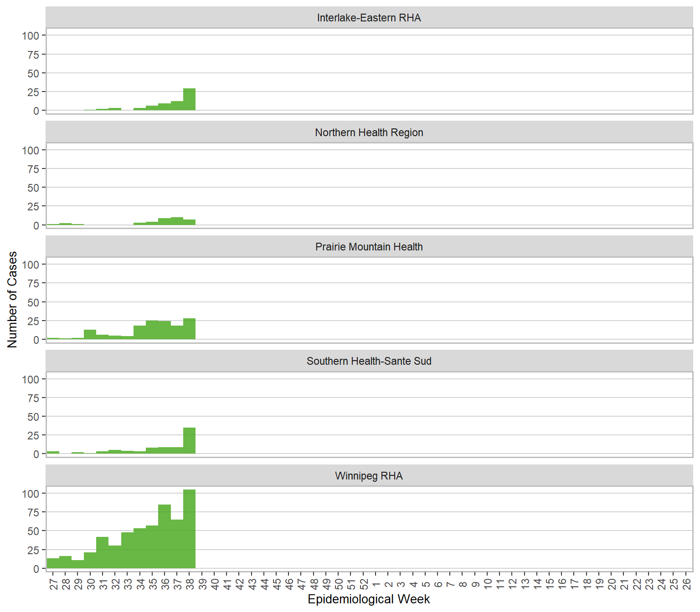Click the week 26 x-axis tick label

[686, 584]
